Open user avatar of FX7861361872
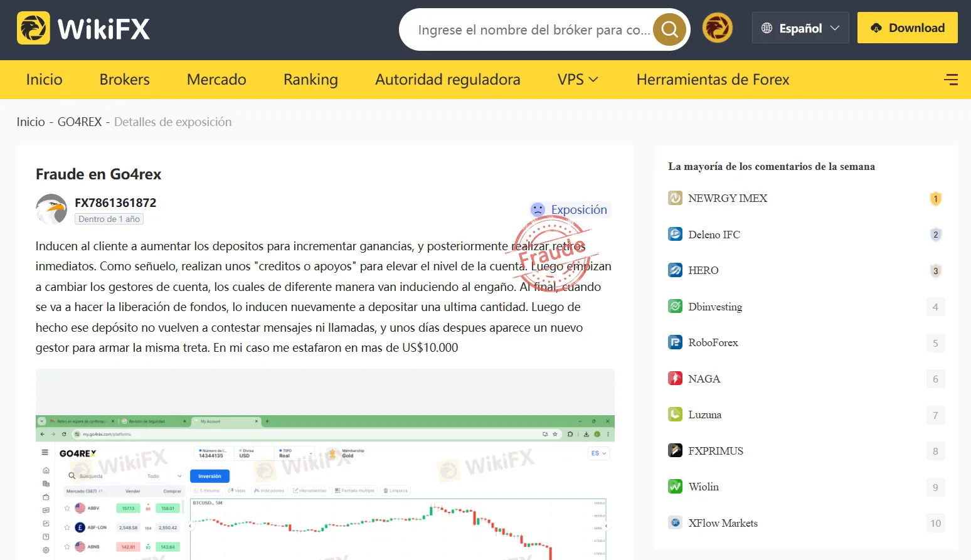971x560 pixels. tap(51, 209)
